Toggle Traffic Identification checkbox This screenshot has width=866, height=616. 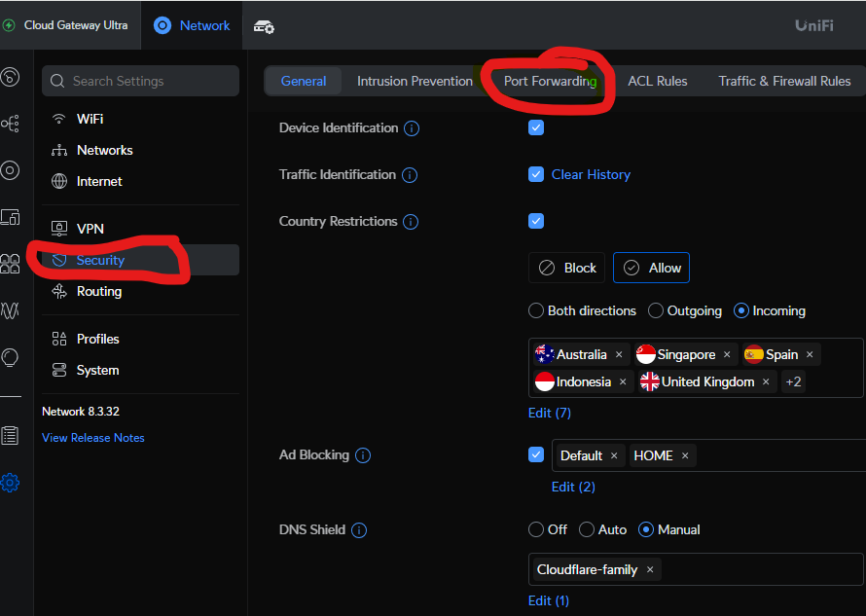(536, 174)
